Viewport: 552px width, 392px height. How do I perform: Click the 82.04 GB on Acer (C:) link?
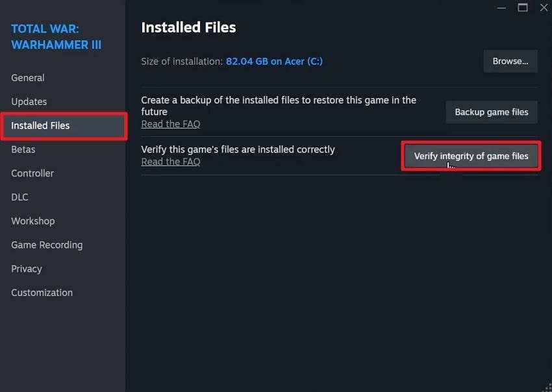pyautogui.click(x=273, y=61)
